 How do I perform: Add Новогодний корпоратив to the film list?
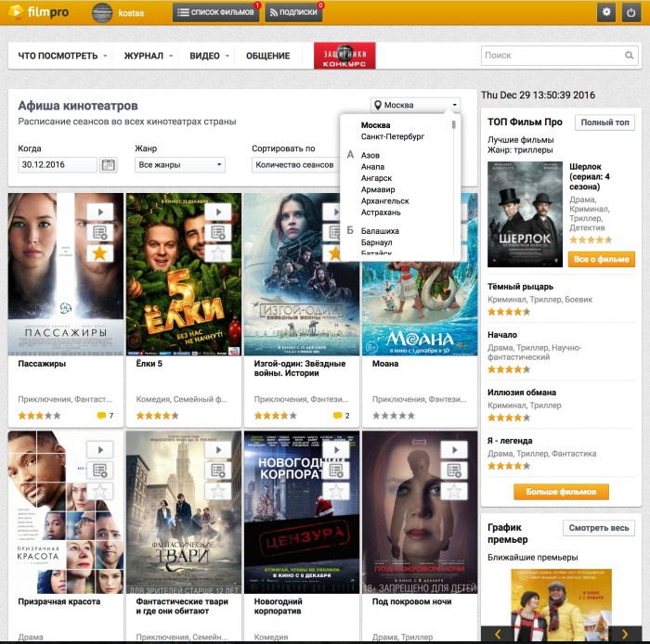(336, 470)
